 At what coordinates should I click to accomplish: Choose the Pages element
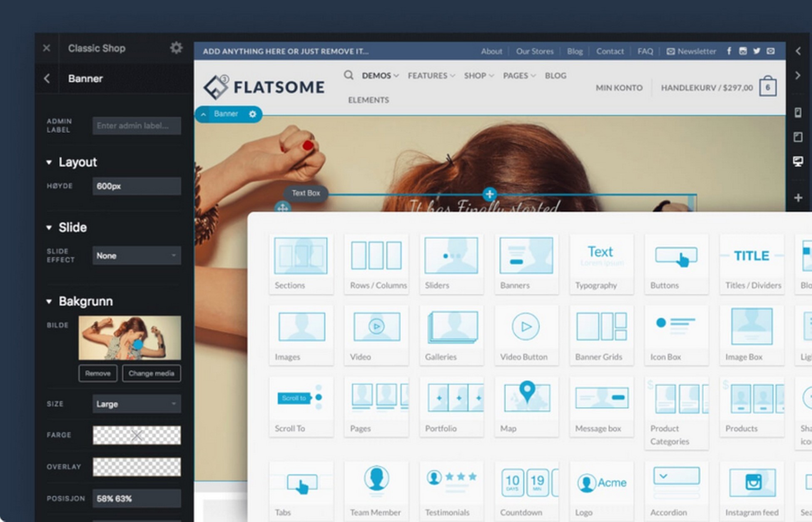coord(376,407)
